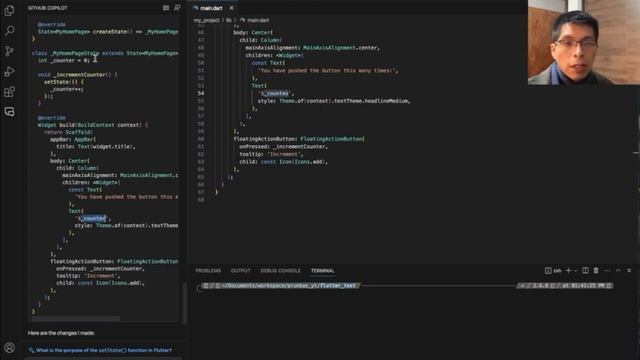Open the Run and Debug view
The image size is (640, 360).
(9, 71)
